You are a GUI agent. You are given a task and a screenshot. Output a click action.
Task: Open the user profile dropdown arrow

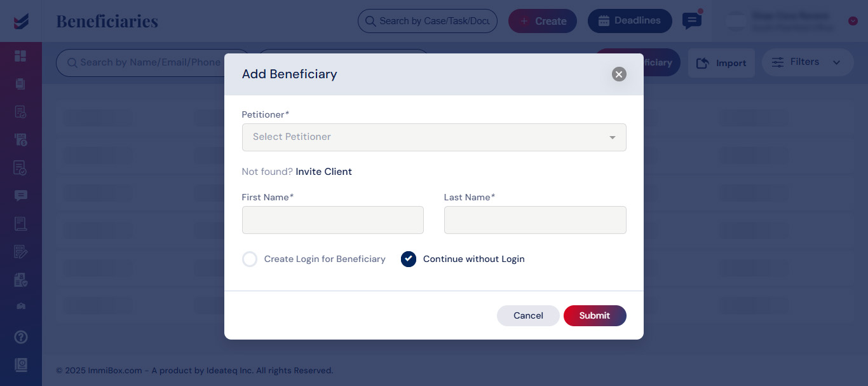(853, 21)
